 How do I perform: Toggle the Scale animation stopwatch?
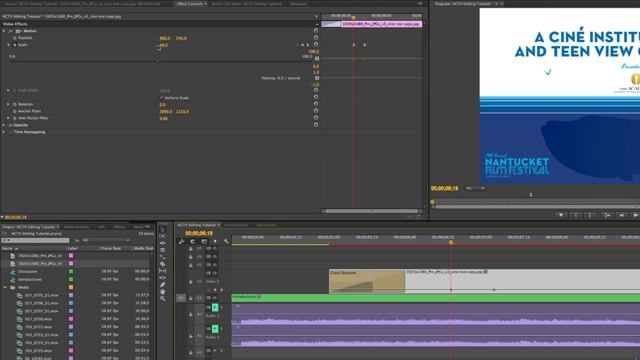click(15, 45)
